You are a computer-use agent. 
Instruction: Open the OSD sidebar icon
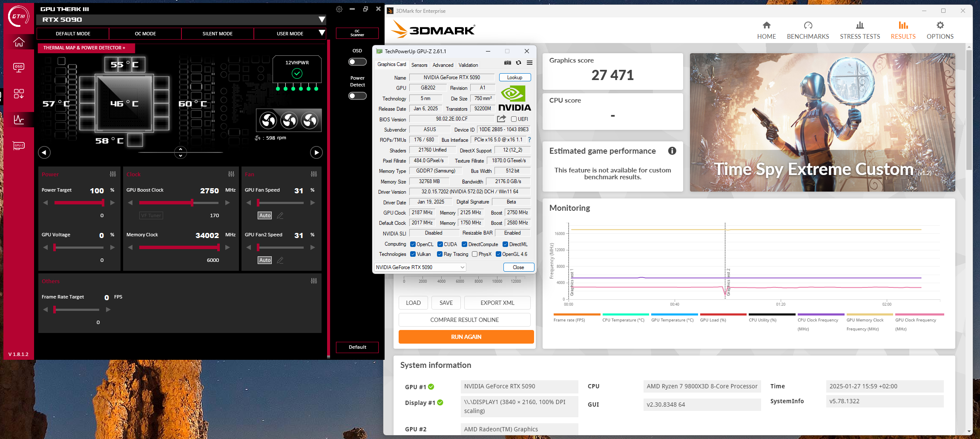coord(19,67)
